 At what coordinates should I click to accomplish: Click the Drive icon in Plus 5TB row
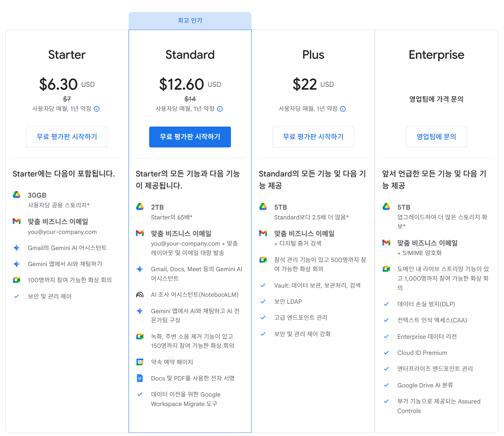[x=263, y=207]
